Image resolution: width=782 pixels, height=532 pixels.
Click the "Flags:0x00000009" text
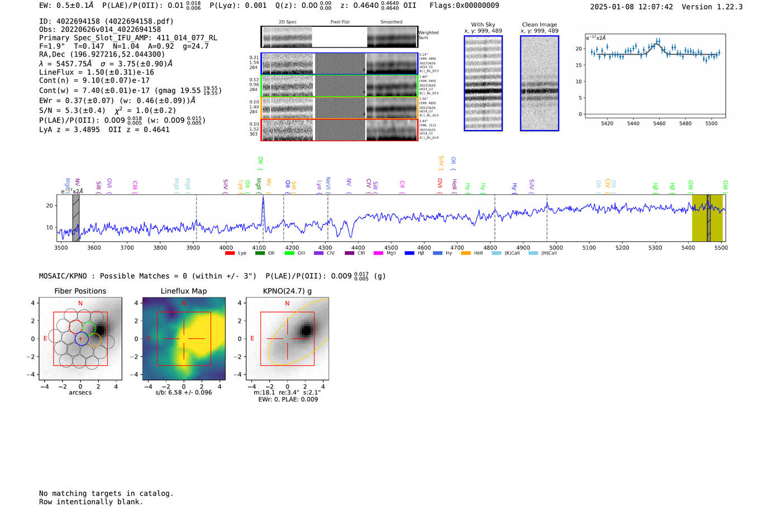pos(464,6)
